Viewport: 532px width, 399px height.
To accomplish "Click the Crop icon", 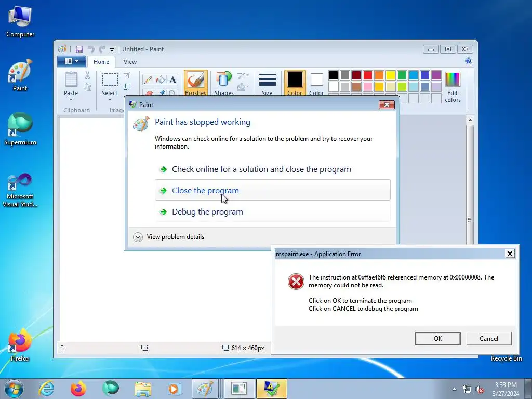I will pos(127,75).
